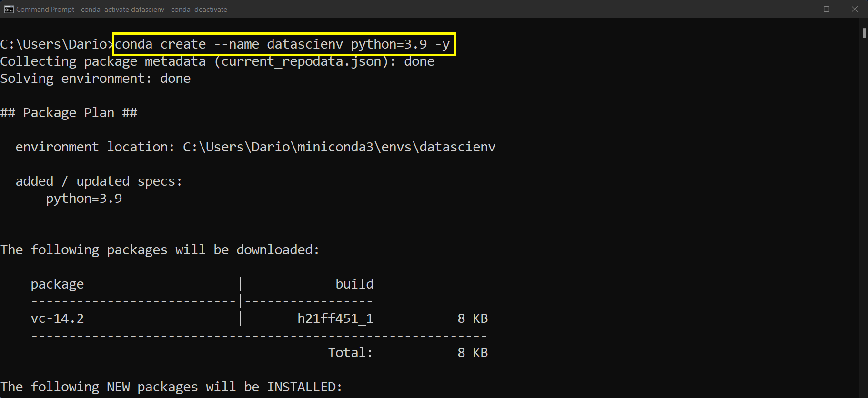Image resolution: width=868 pixels, height=398 pixels.
Task: Click "The following packages will be downloaded:" line
Action: tap(160, 250)
